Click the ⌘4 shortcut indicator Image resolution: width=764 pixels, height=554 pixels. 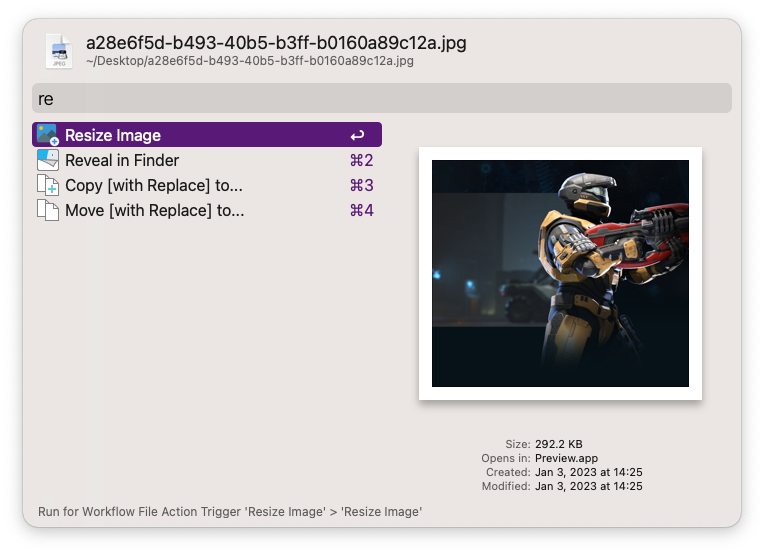(361, 211)
